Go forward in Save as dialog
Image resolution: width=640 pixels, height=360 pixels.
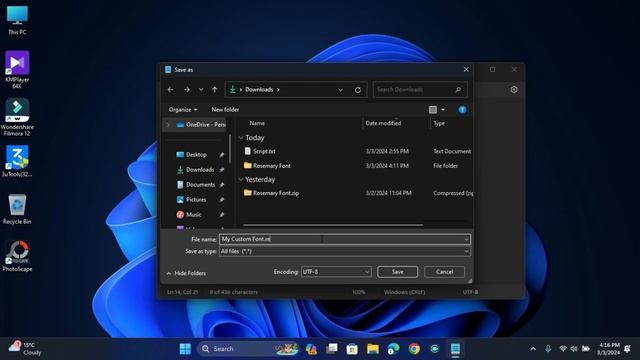187,89
